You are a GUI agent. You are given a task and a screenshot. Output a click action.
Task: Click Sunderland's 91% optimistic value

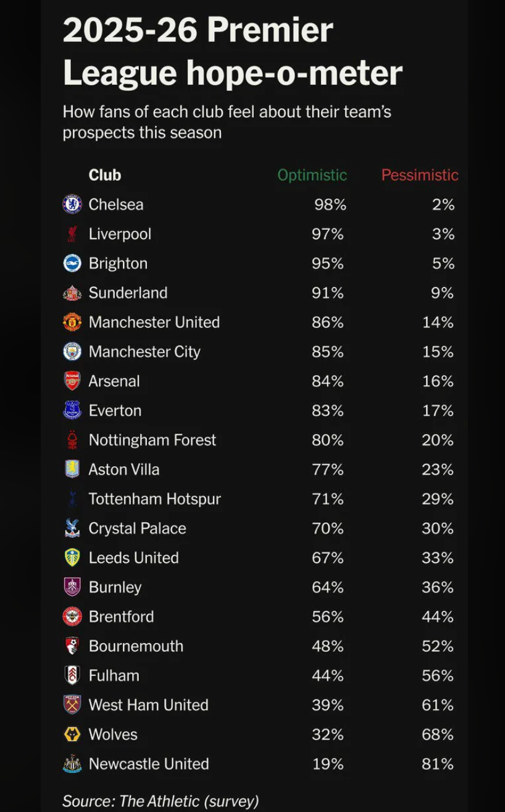click(327, 293)
